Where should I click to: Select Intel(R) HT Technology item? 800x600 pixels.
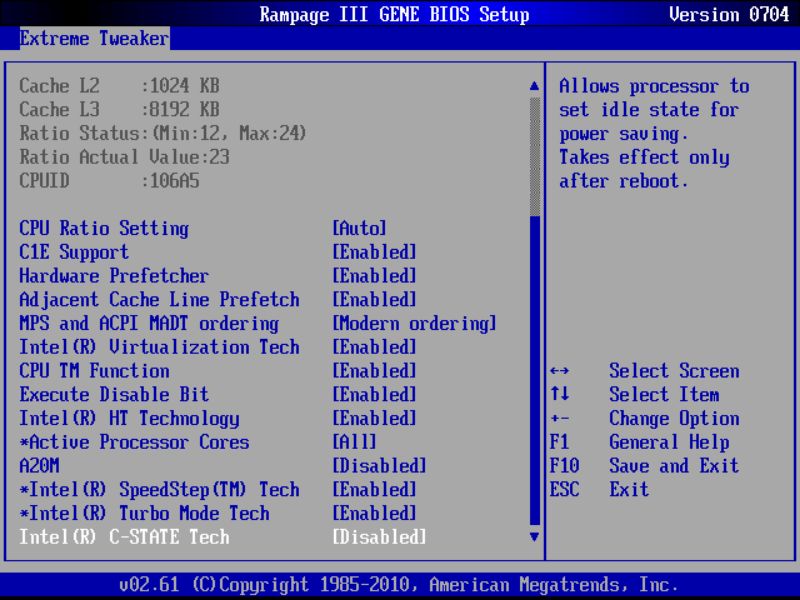(x=129, y=419)
